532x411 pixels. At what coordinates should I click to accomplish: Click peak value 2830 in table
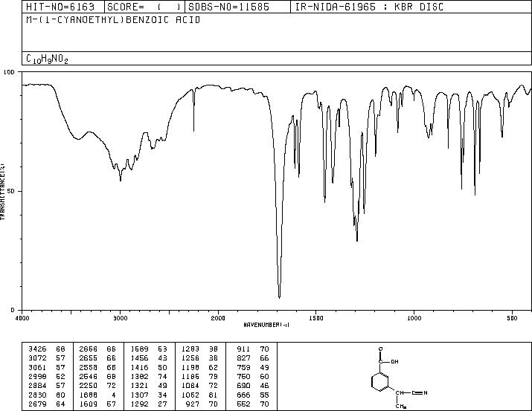pos(37,395)
